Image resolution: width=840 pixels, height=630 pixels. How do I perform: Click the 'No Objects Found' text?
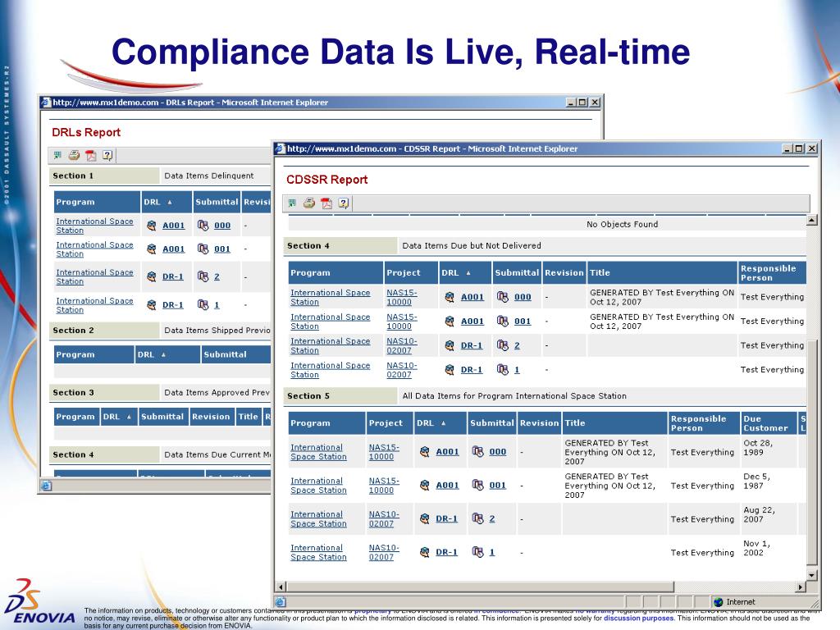coord(622,224)
